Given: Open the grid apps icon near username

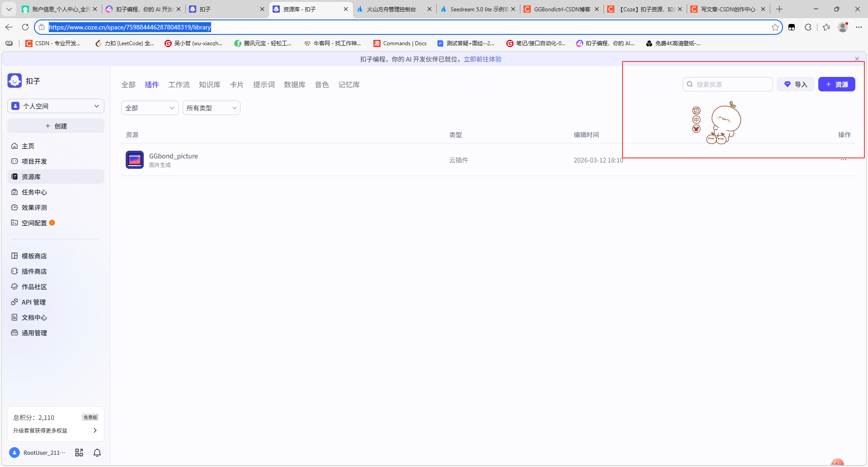Looking at the screenshot, I should 79,453.
